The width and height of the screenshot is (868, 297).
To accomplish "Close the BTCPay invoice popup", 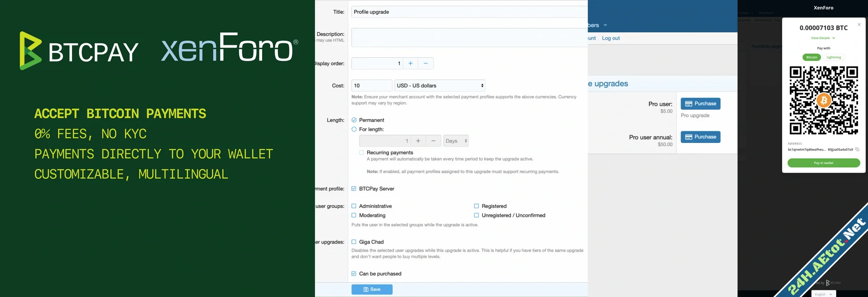I will [x=859, y=25].
